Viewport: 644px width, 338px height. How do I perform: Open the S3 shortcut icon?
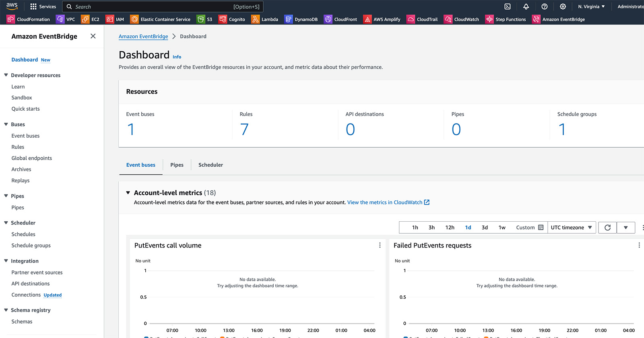pyautogui.click(x=200, y=19)
